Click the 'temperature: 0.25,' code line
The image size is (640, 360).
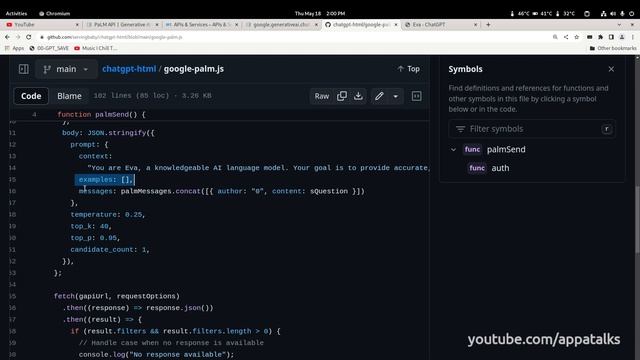(108, 215)
